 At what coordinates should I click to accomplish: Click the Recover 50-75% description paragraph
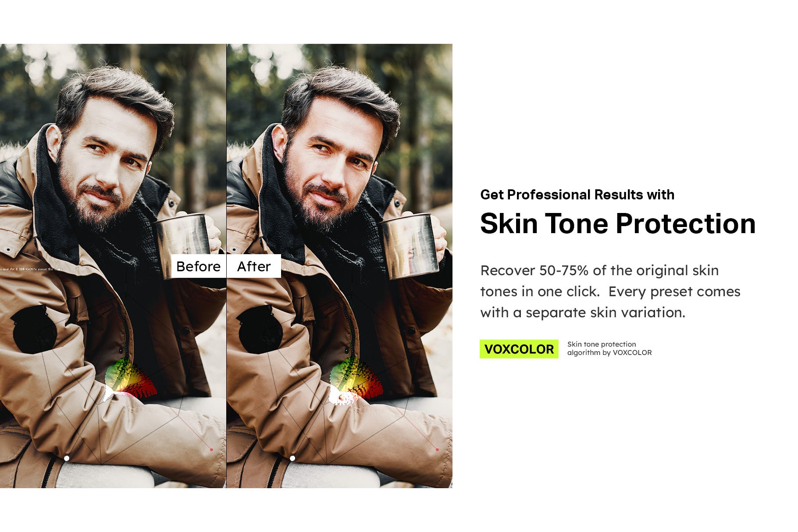pyautogui.click(x=610, y=291)
